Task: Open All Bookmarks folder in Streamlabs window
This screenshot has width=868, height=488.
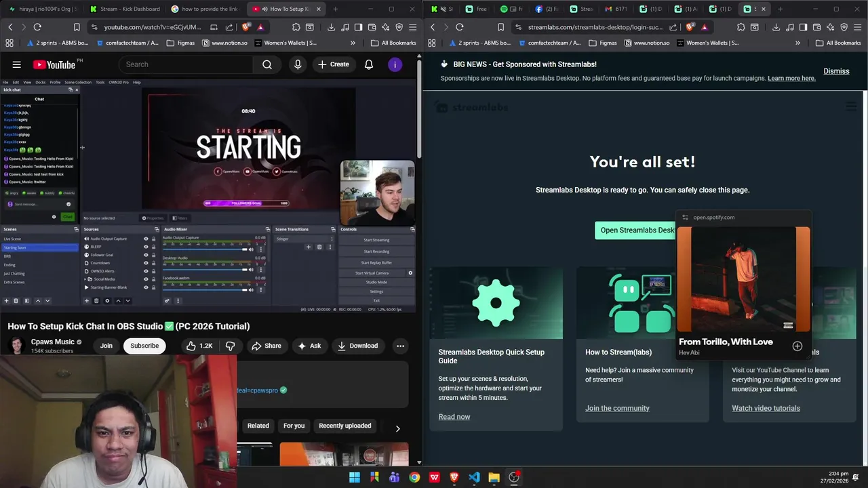Action: (x=838, y=43)
